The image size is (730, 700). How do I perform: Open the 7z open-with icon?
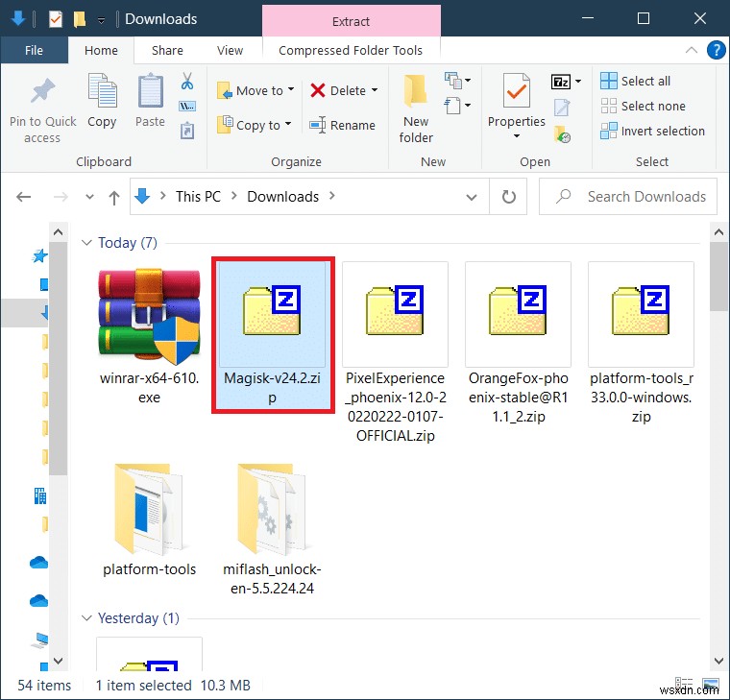point(561,82)
